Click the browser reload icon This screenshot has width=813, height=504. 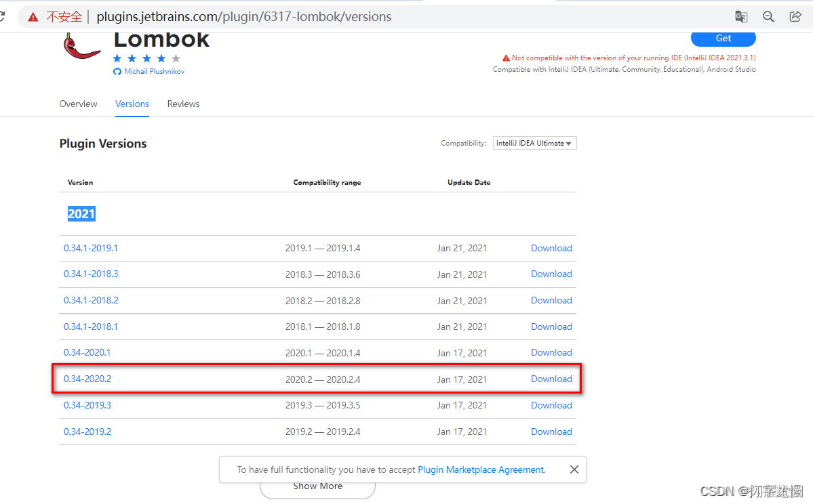(x=2, y=16)
